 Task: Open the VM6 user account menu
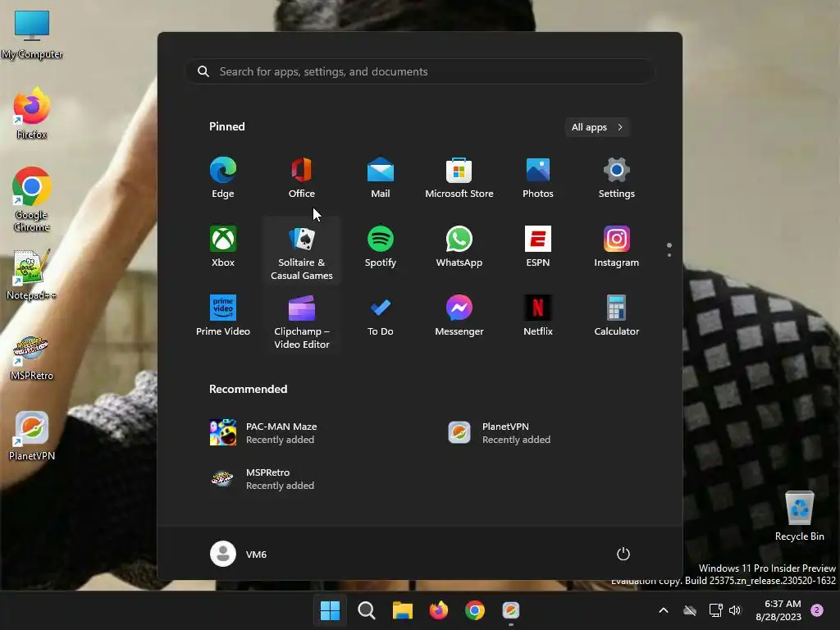[239, 554]
